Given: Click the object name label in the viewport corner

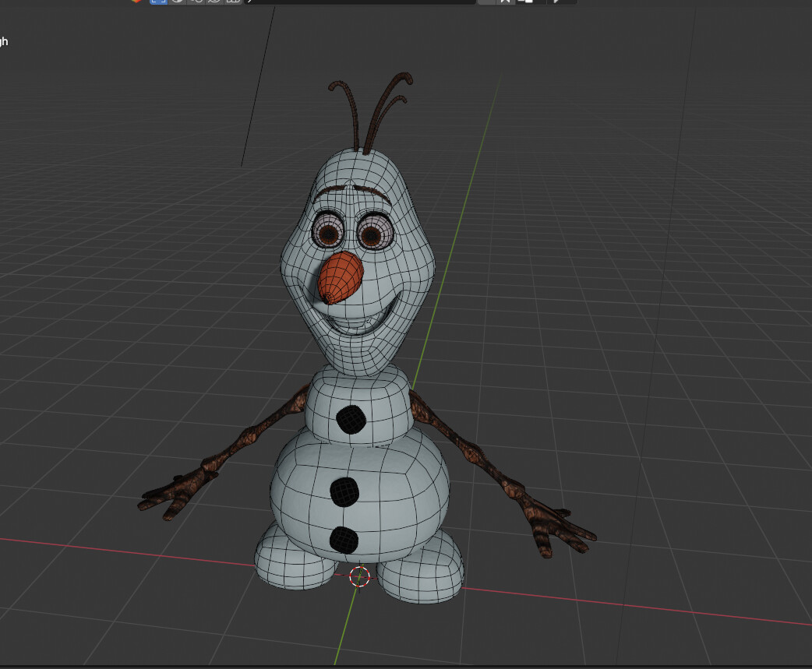Looking at the screenshot, I should point(6,40).
